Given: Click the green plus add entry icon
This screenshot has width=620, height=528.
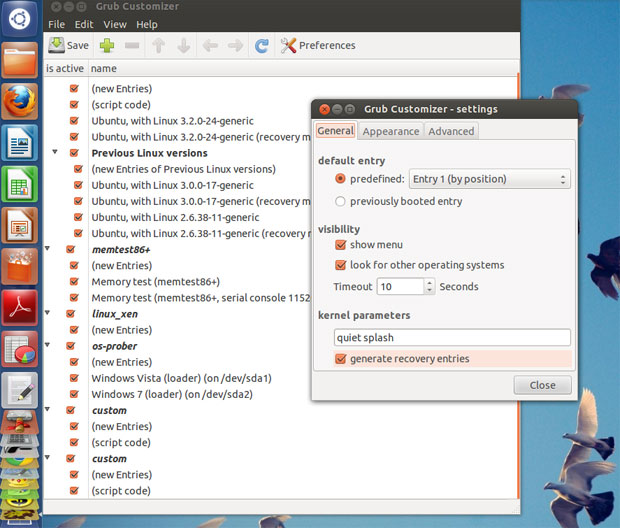Looking at the screenshot, I should (107, 45).
